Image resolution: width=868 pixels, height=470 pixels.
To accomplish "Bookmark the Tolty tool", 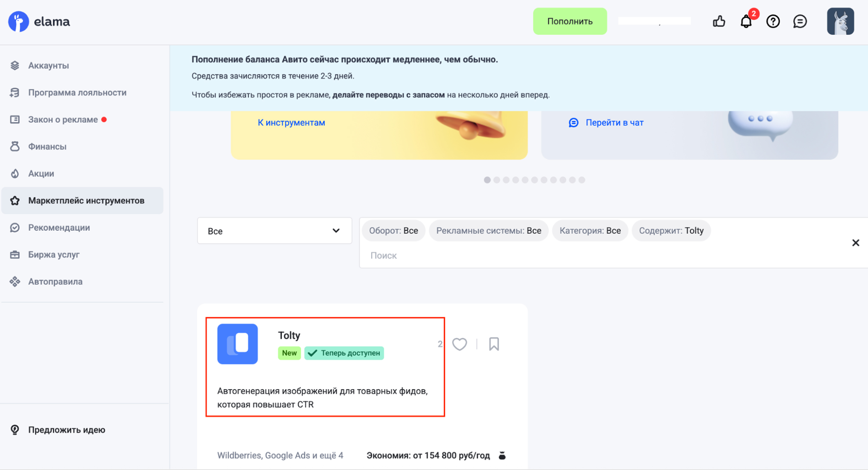I will (494, 344).
